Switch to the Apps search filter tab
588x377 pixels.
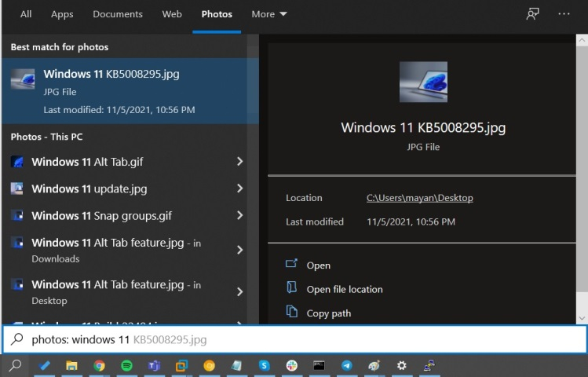click(62, 14)
